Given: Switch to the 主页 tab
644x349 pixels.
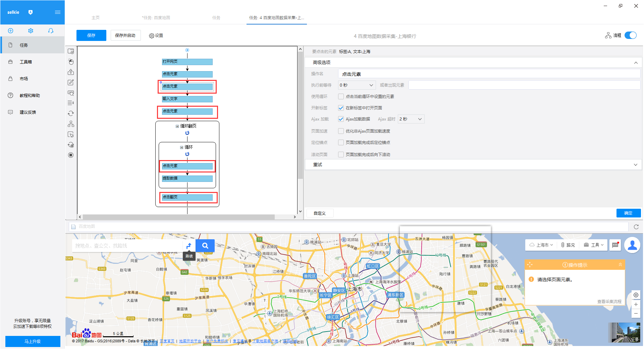Looking at the screenshot, I should 96,18.
